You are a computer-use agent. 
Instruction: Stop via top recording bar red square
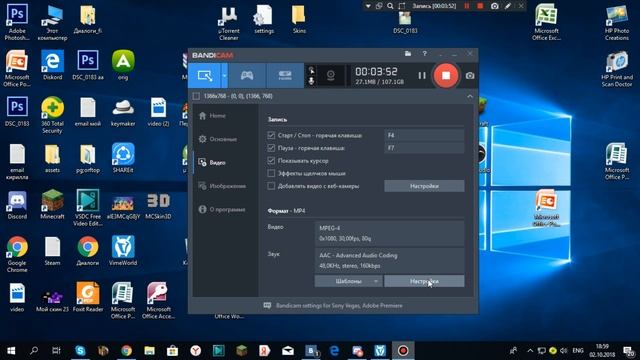coord(480,6)
